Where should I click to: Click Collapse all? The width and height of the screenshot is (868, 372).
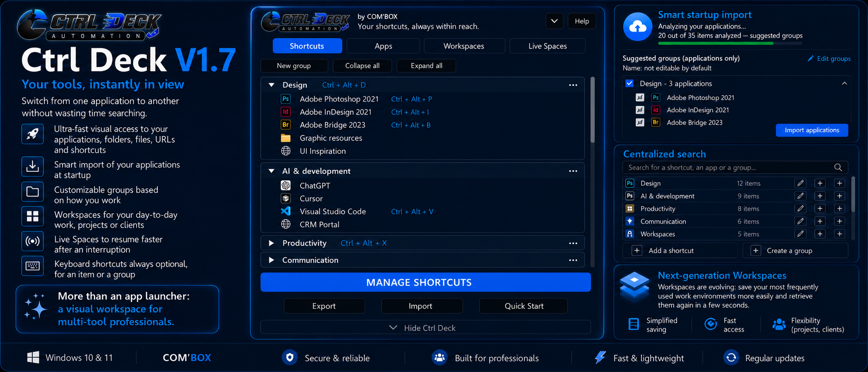(x=362, y=66)
